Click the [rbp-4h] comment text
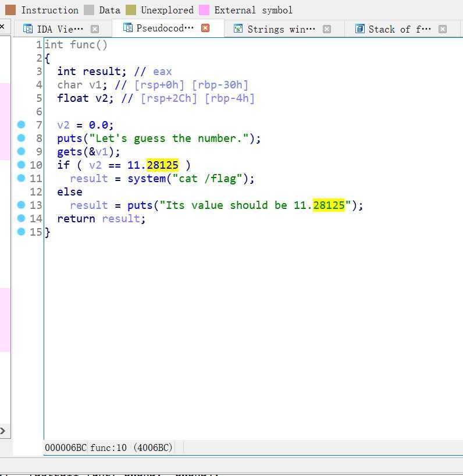Image resolution: width=463 pixels, height=476 pixels. [229, 98]
